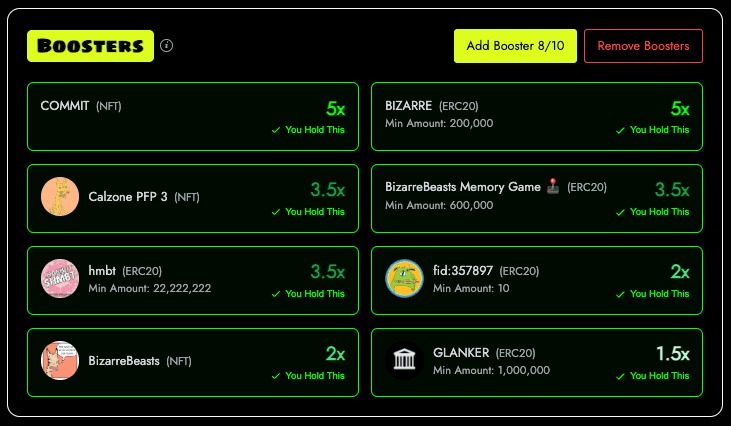Open the Boosters info icon
Image resolution: width=731 pixels, height=426 pixels.
coord(166,46)
